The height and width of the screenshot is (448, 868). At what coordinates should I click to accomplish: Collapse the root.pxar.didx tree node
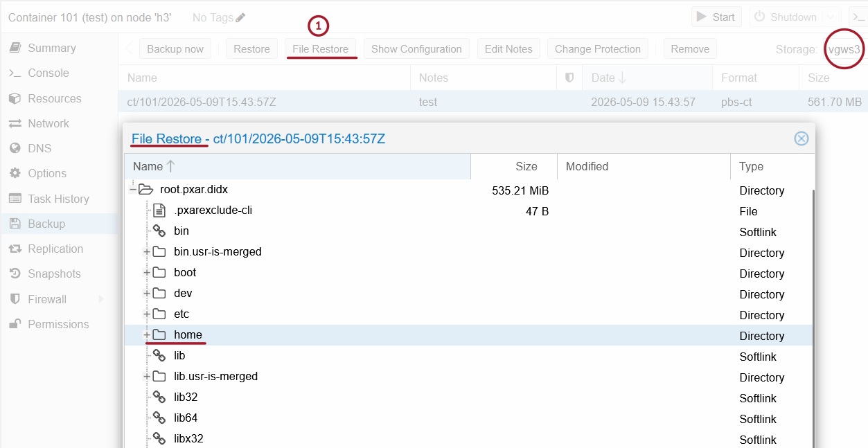pyautogui.click(x=133, y=189)
